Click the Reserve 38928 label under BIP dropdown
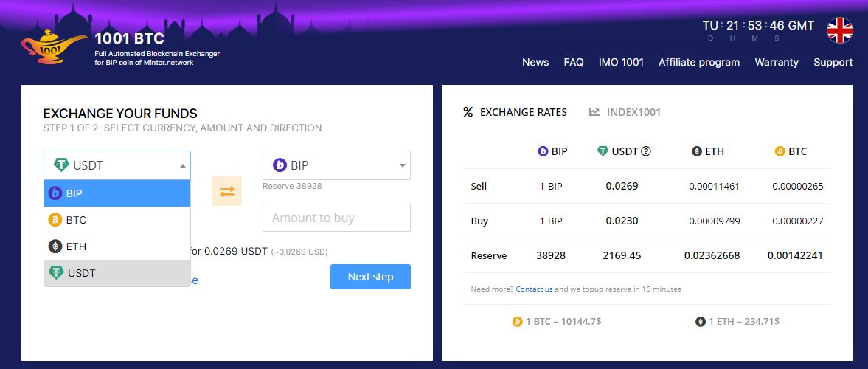 292,186
